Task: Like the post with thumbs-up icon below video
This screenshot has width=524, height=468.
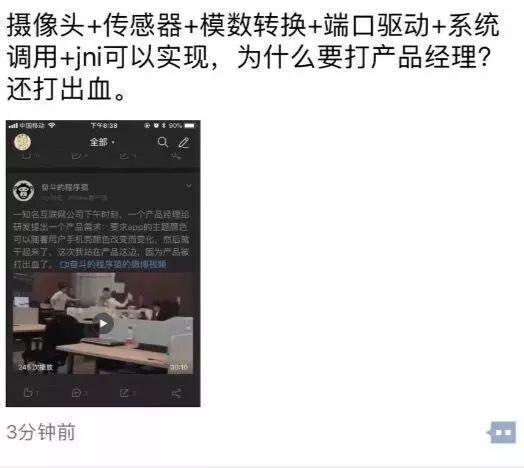Action: tap(31, 392)
